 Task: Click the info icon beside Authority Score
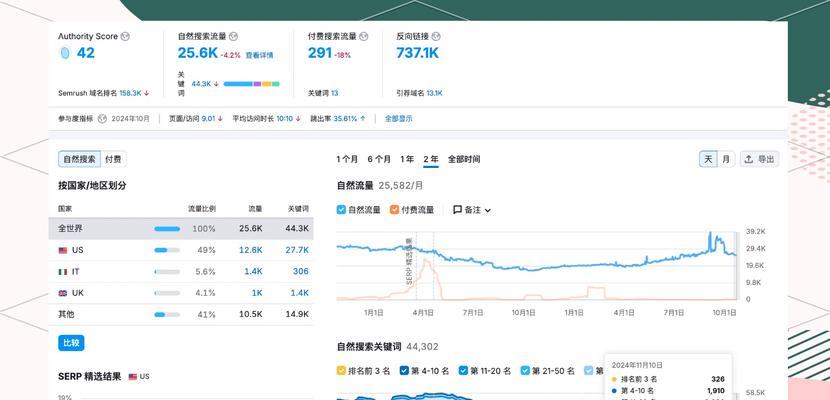[125, 37]
